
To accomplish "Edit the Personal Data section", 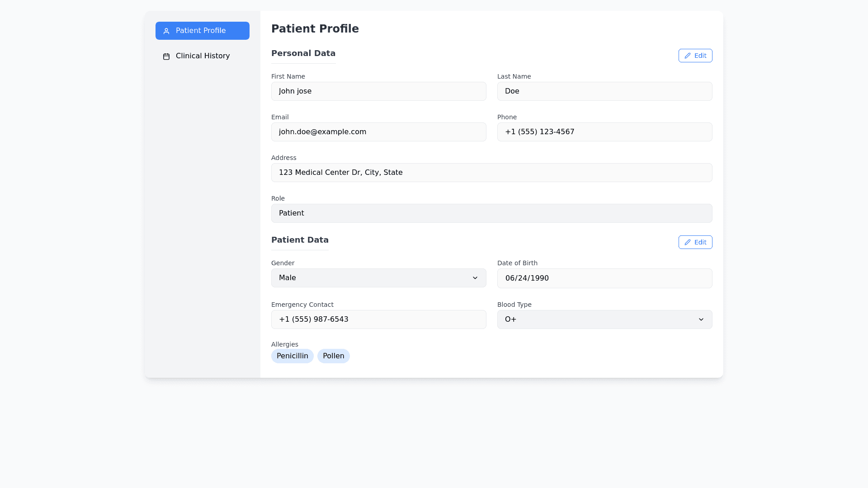I will tap(695, 56).
